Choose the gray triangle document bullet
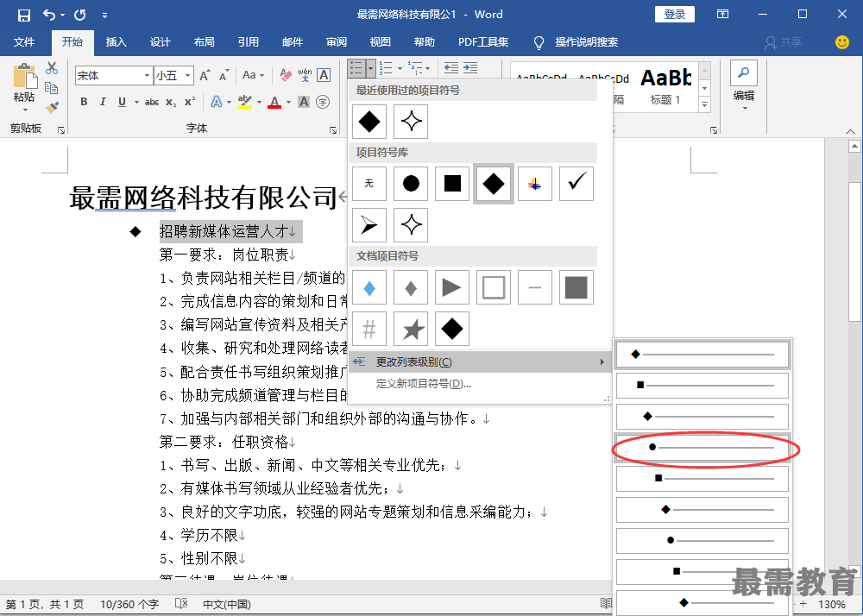Image resolution: width=863 pixels, height=616 pixels. tap(452, 287)
